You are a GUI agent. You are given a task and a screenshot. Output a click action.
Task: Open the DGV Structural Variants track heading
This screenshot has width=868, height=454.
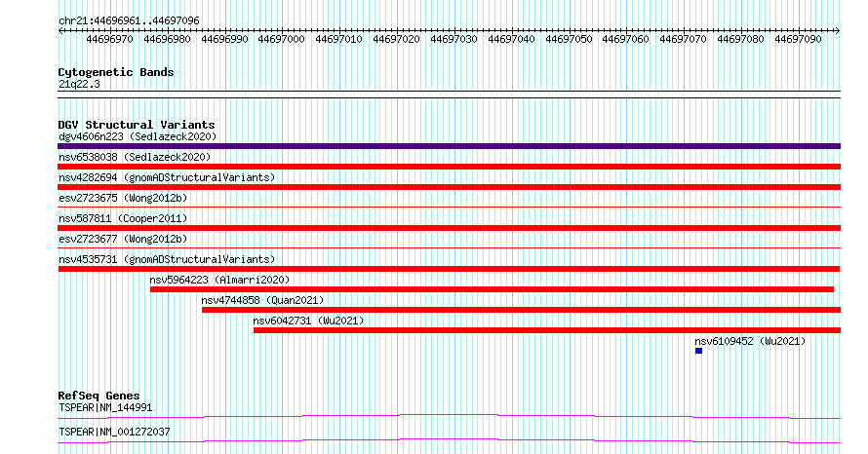137,125
